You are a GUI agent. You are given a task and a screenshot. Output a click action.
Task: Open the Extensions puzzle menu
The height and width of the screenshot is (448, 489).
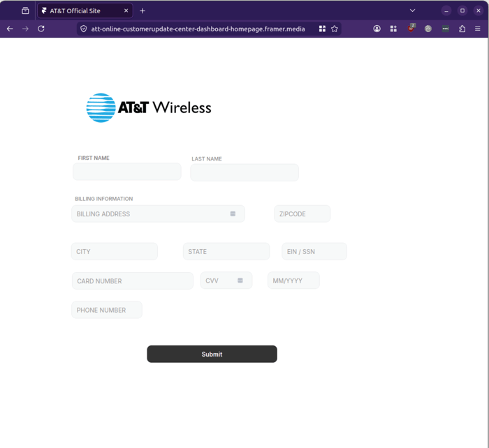[462, 29]
